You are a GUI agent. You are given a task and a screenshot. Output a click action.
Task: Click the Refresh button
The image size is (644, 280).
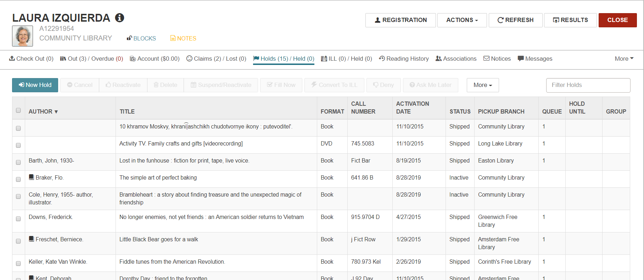click(515, 20)
